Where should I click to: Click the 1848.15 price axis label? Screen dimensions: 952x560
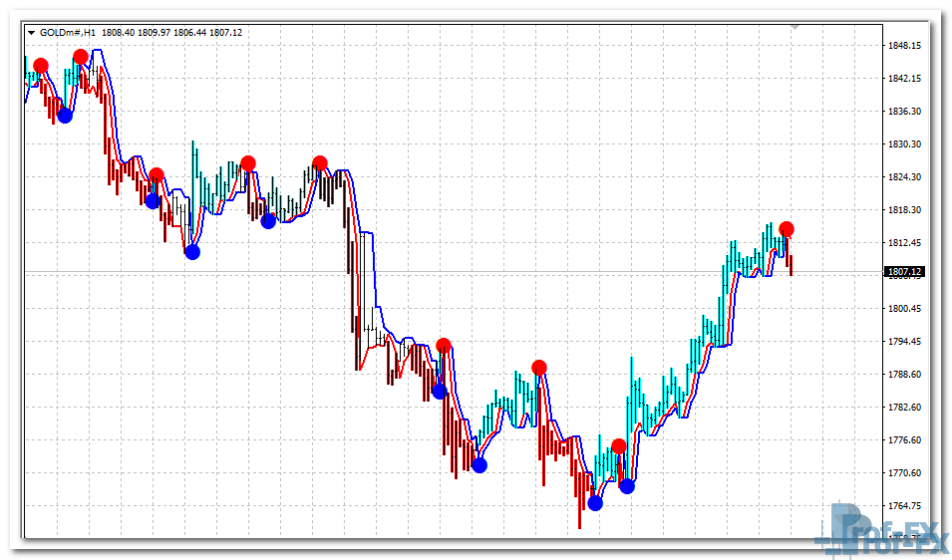click(x=903, y=46)
